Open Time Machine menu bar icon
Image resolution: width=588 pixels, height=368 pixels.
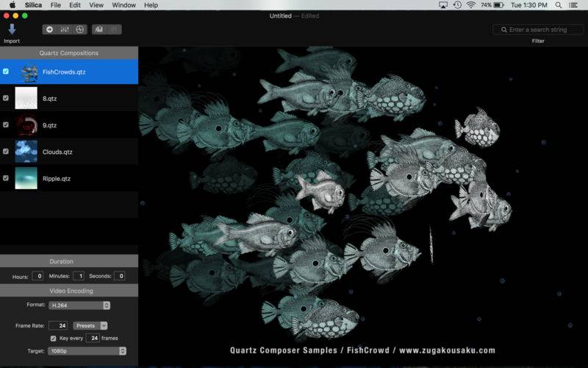tap(457, 5)
